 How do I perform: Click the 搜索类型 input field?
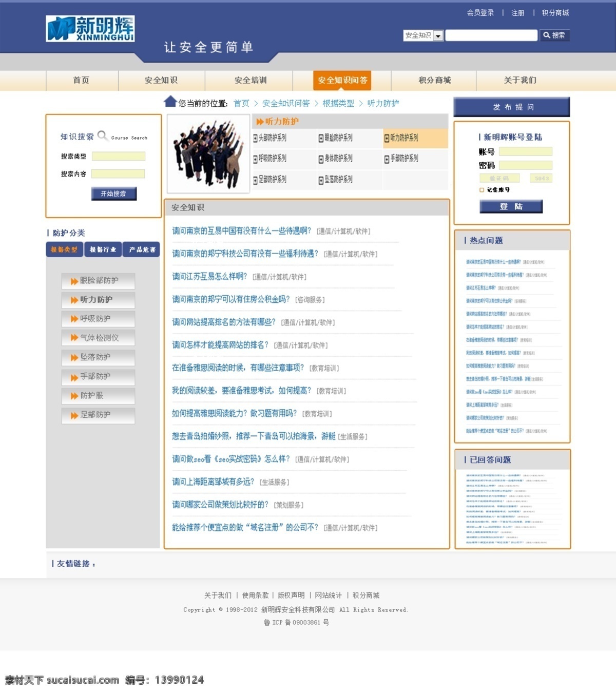pos(119,156)
